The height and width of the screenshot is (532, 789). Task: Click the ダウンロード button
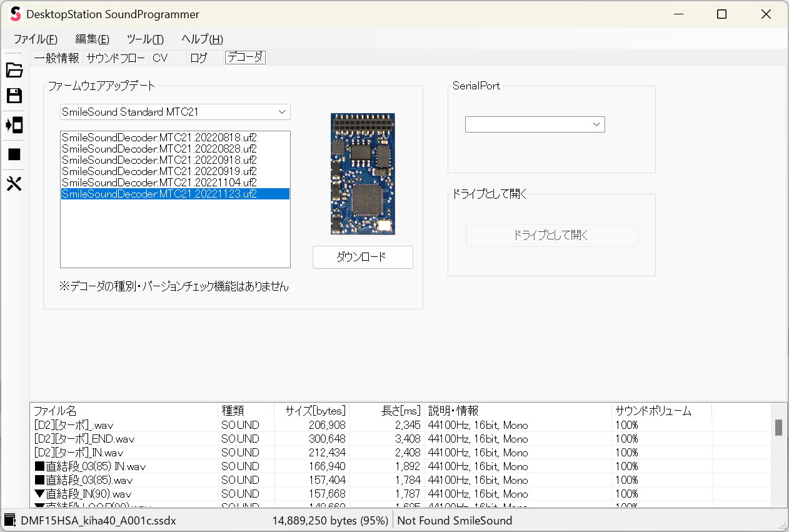363,257
